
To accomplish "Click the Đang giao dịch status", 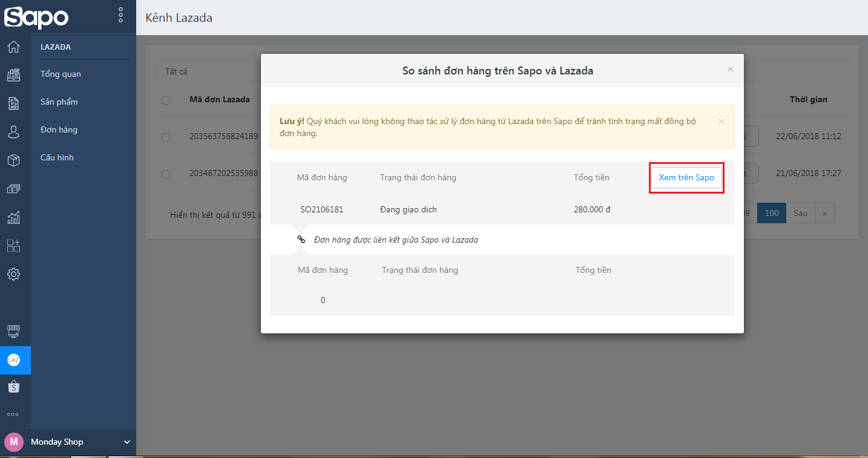I will tap(409, 209).
